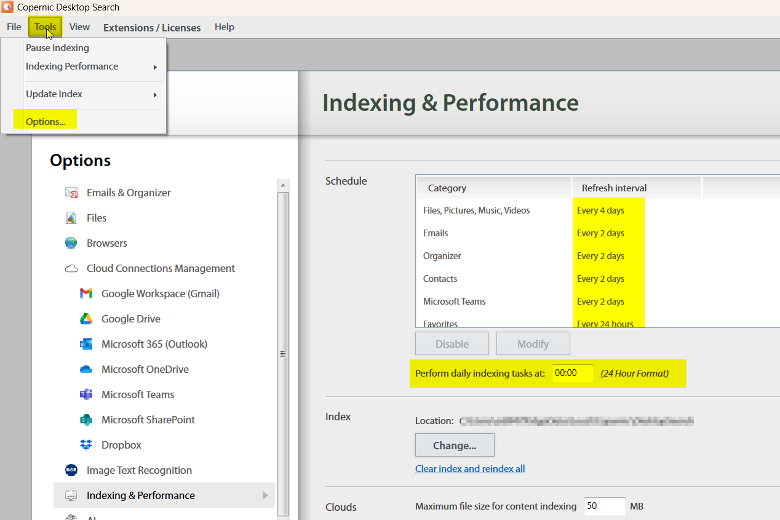Click the Change... index location button
This screenshot has width=780, height=520.
(455, 445)
